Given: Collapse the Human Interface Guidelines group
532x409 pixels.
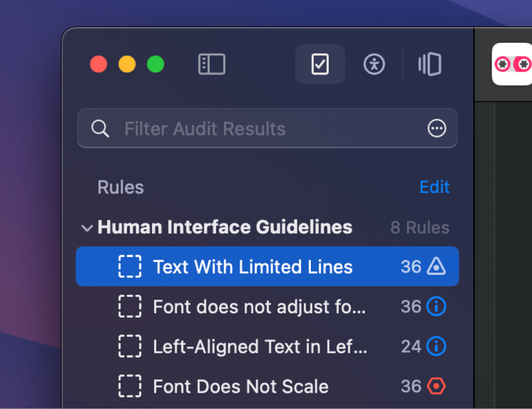Looking at the screenshot, I should tap(87, 228).
